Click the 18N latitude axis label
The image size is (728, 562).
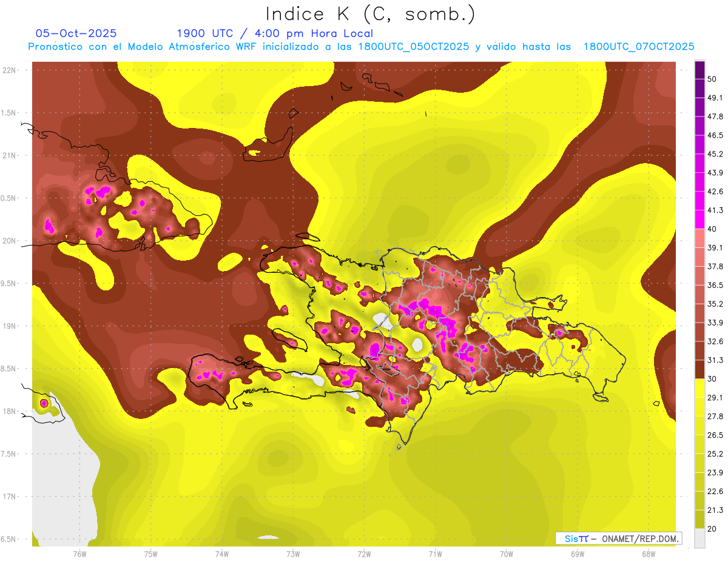pos(10,411)
